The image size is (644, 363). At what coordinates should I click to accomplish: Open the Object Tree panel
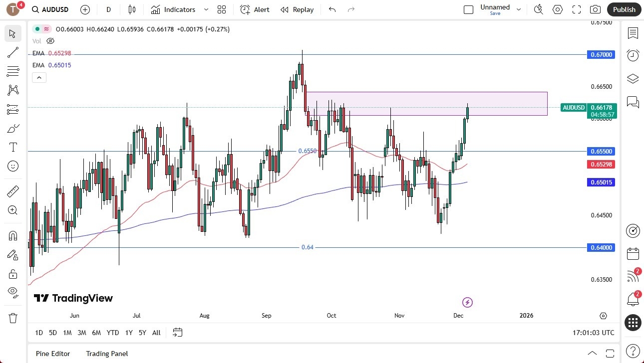tap(633, 78)
